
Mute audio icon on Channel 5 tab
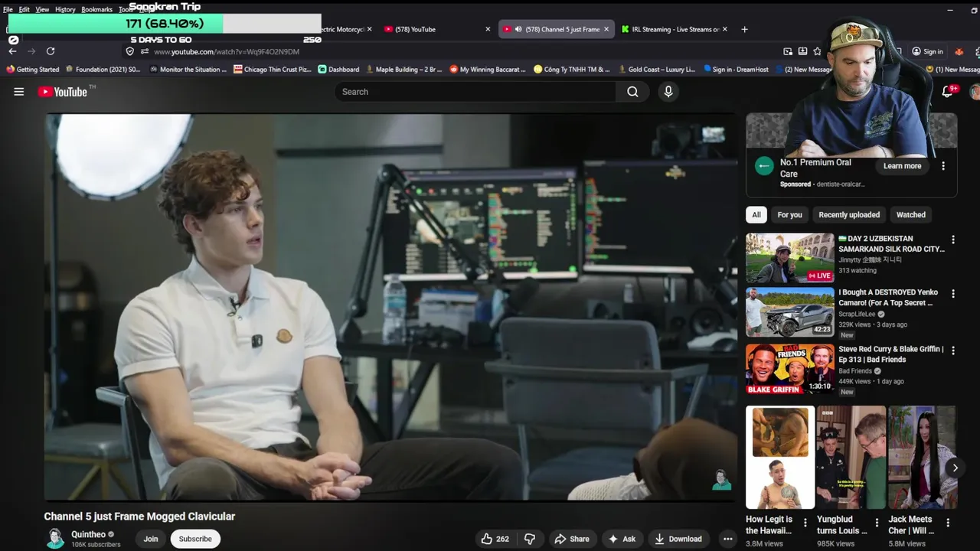[x=518, y=29]
